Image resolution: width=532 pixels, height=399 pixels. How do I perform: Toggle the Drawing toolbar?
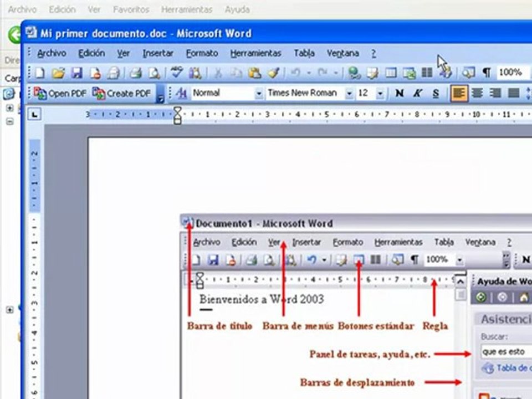coord(445,73)
